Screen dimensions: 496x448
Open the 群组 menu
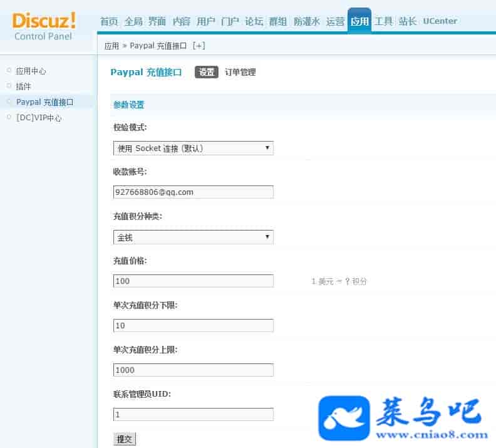(277, 21)
